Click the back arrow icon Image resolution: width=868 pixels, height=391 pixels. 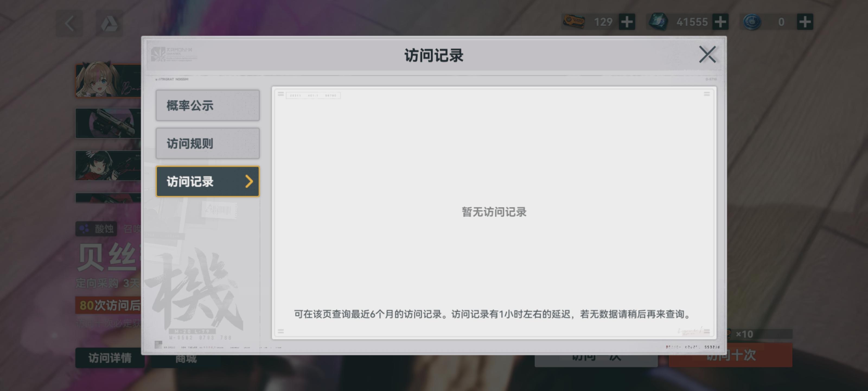[x=69, y=24]
